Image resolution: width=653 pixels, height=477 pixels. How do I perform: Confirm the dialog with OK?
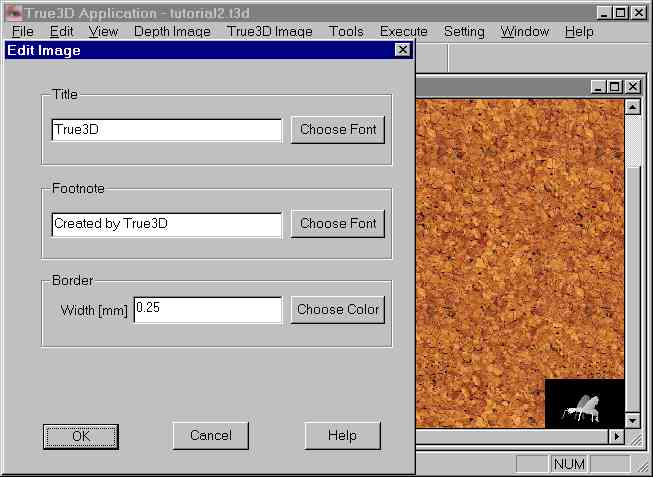point(81,436)
